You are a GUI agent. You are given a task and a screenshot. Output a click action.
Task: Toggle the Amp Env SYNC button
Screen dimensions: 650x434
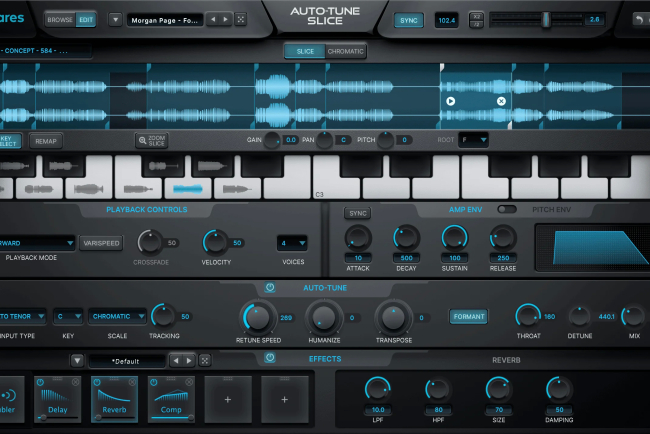pos(358,213)
